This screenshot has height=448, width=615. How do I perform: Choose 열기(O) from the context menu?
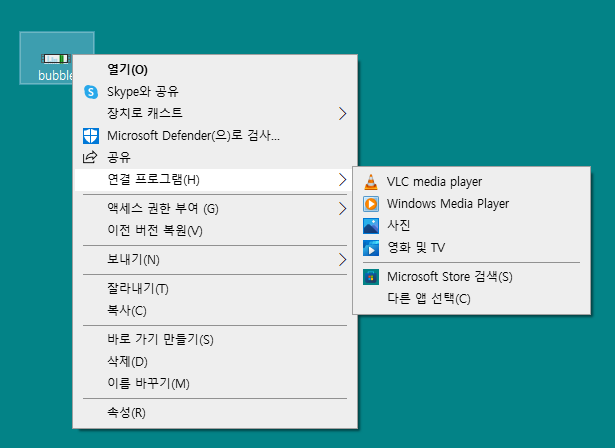click(215, 70)
